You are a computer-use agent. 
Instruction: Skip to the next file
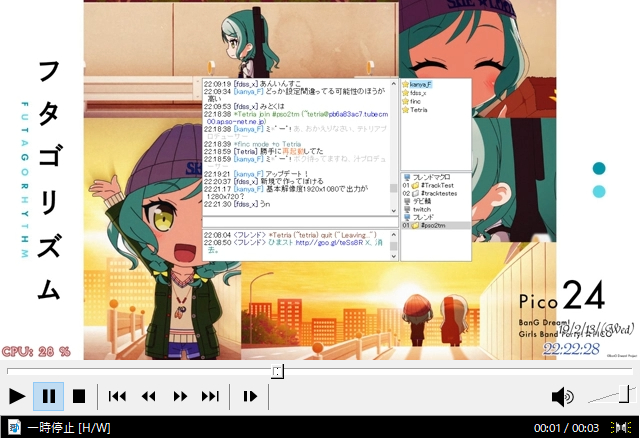pos(210,396)
